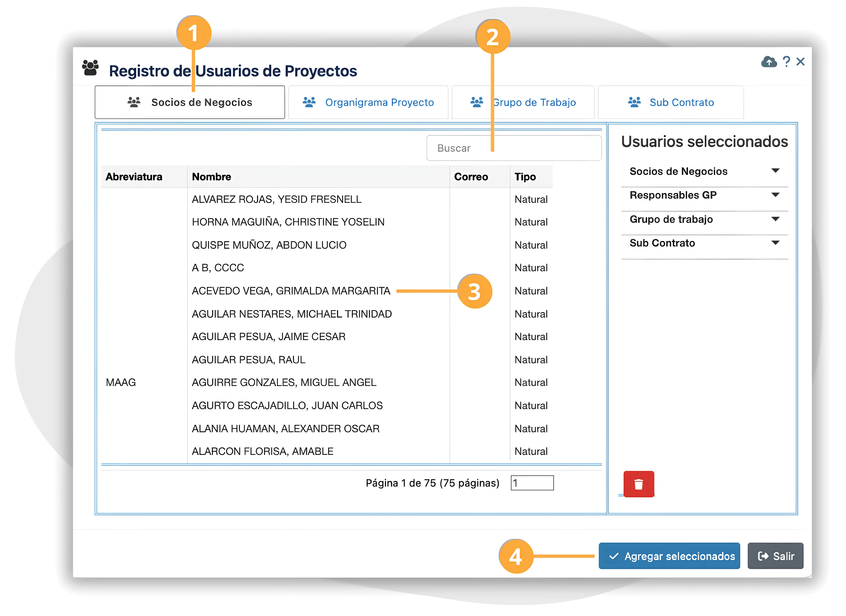
Task: Expand the Responsables GP section arrow
Action: [x=775, y=195]
